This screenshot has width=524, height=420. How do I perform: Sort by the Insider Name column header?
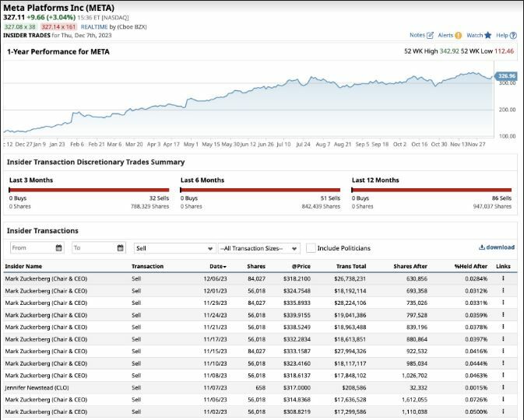point(23,266)
